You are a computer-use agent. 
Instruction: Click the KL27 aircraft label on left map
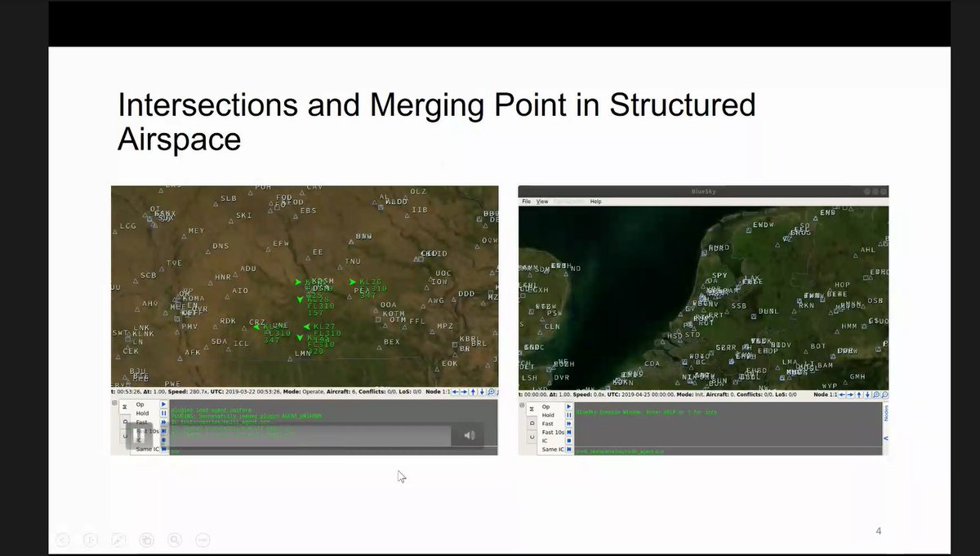tap(325, 327)
